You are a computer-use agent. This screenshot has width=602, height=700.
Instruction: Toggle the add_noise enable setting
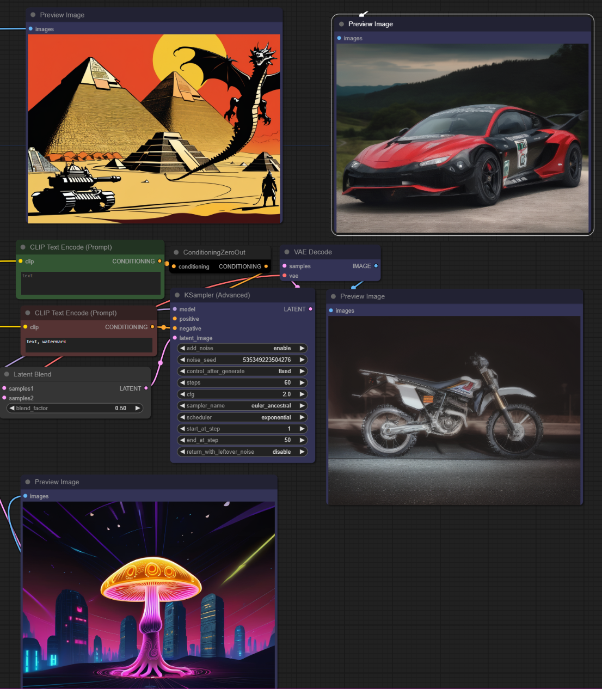click(x=242, y=348)
